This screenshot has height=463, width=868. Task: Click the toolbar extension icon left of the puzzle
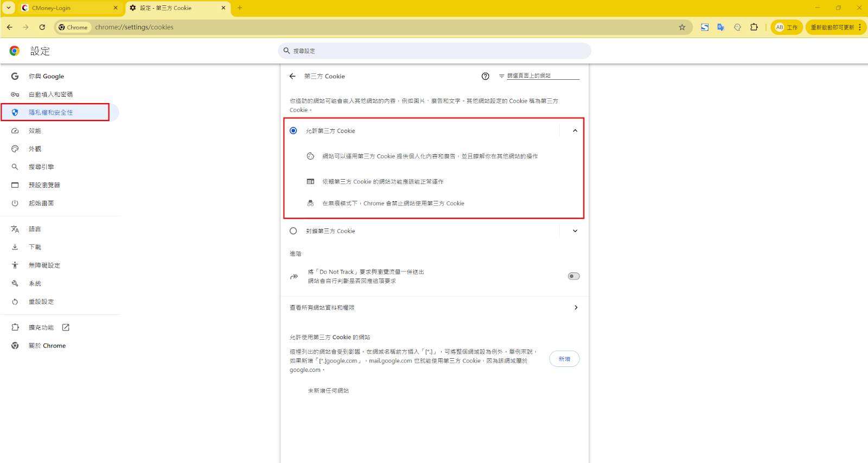(x=737, y=27)
